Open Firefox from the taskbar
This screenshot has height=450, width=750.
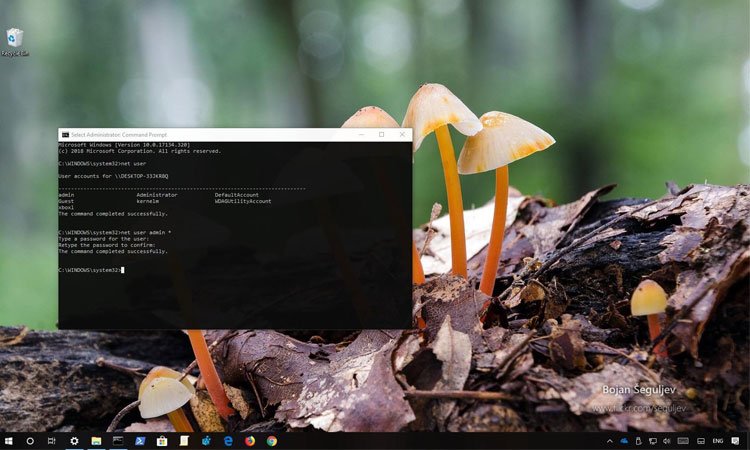pyautogui.click(x=250, y=441)
